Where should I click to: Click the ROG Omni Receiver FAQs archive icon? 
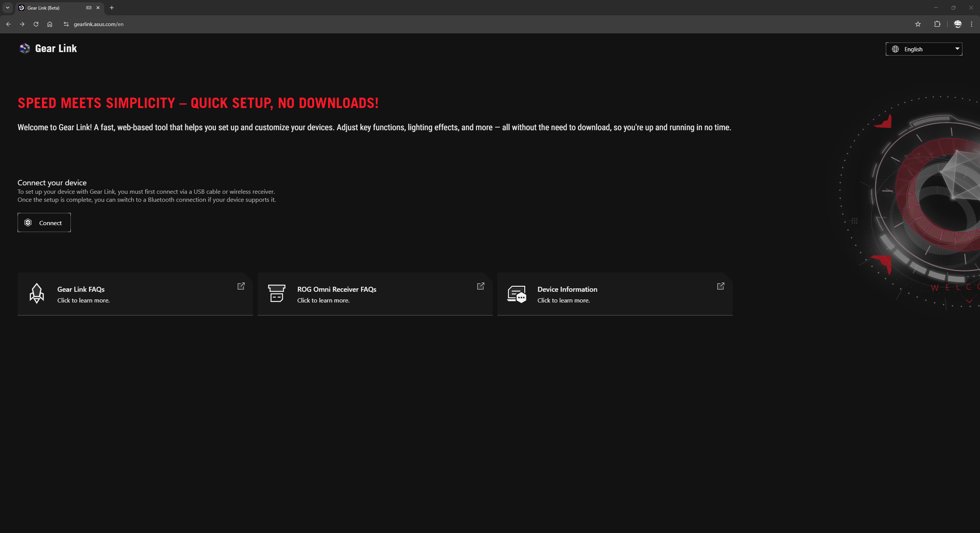[x=276, y=293]
